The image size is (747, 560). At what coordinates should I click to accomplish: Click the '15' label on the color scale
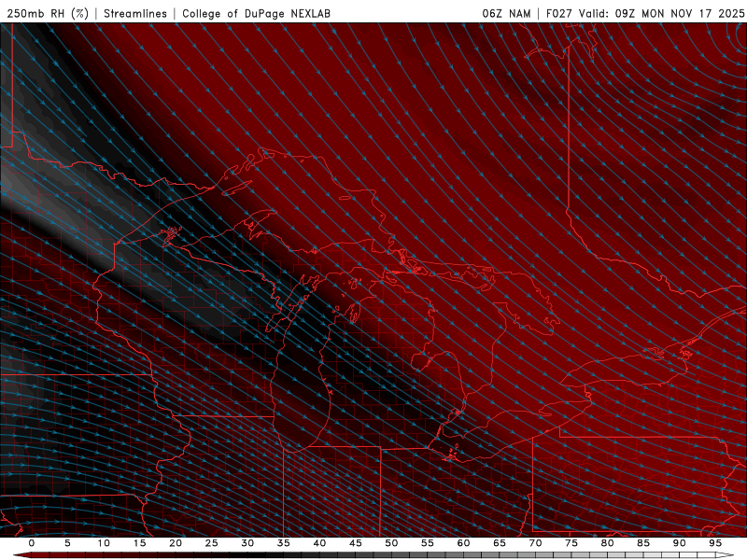click(x=139, y=543)
